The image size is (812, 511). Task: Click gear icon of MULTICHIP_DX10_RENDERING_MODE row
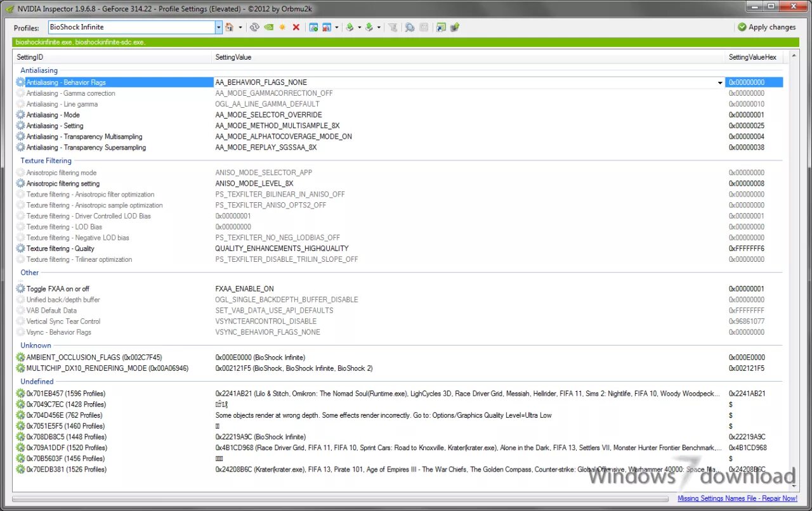pos(21,368)
